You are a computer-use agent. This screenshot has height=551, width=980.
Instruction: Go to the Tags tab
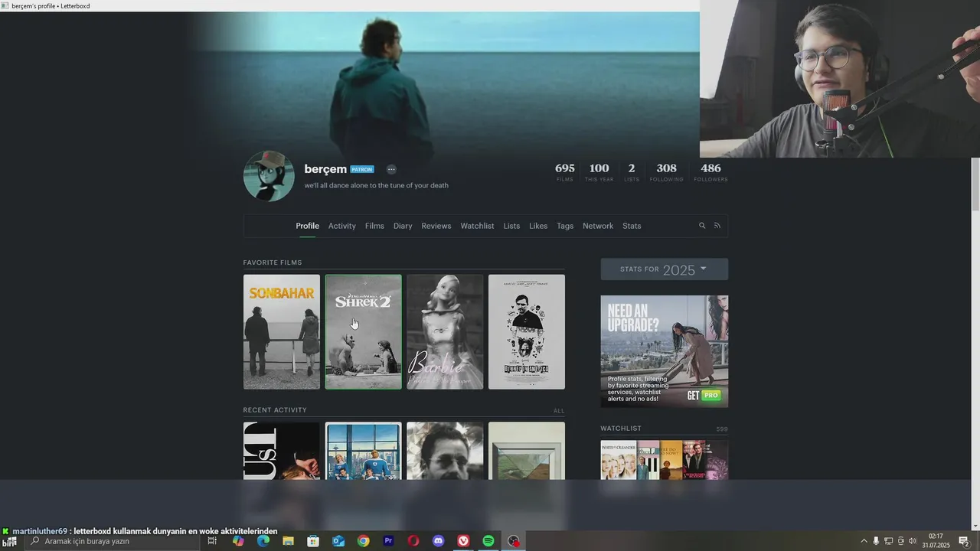pos(565,226)
